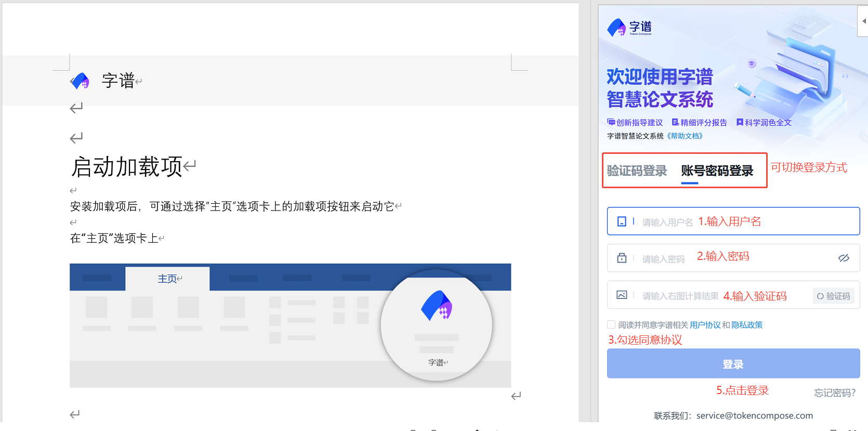The height and width of the screenshot is (431, 868).
Task: Click the 字谱 add-in icon in the magnified circle
Action: point(437,306)
